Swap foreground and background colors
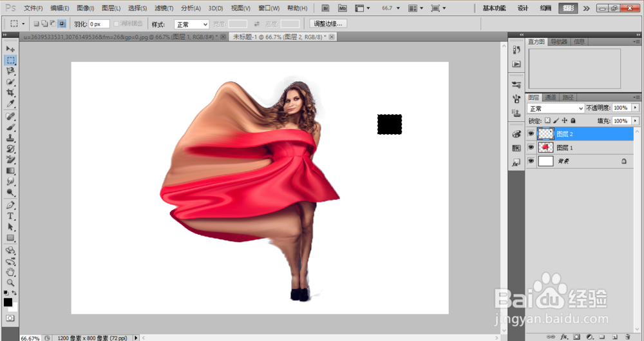The width and height of the screenshot is (644, 341). [x=14, y=293]
